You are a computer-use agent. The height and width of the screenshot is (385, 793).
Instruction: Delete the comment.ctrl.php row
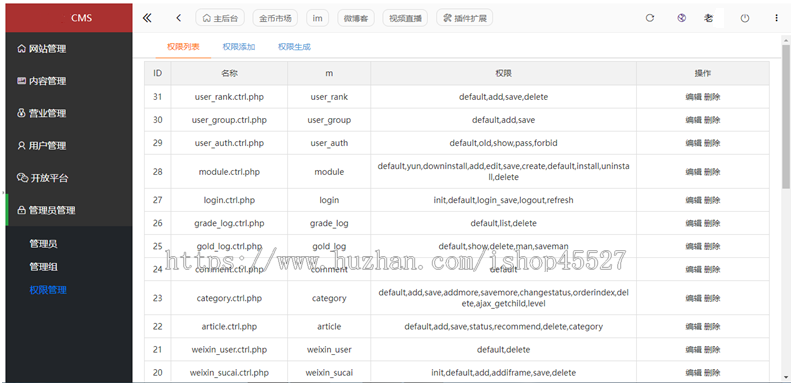tap(712, 270)
